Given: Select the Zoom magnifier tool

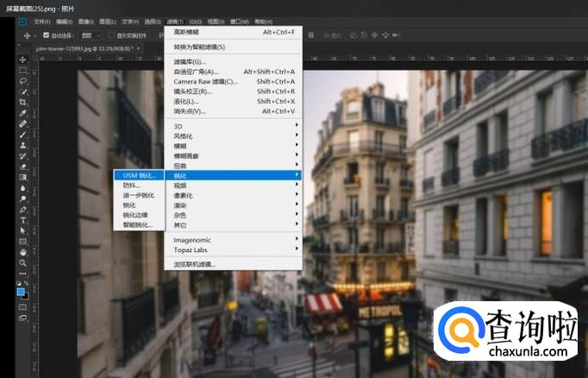Looking at the screenshot, I should 23,262.
